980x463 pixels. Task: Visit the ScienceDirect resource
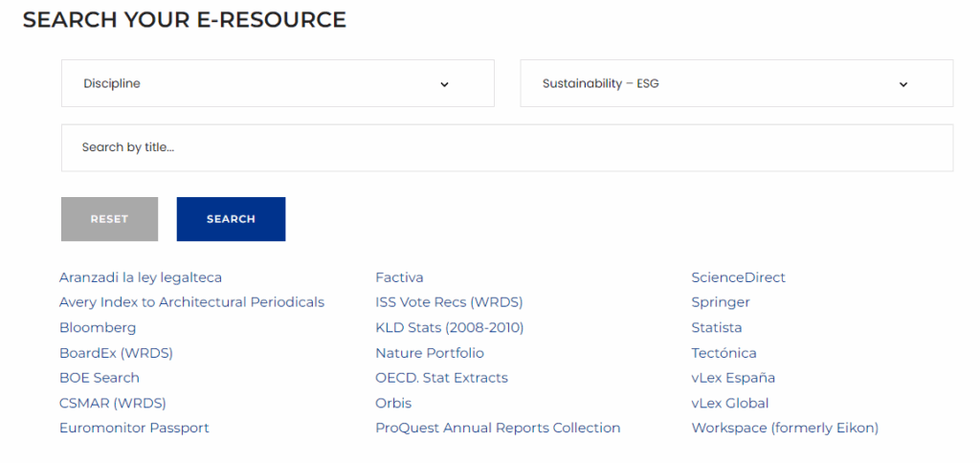point(738,277)
